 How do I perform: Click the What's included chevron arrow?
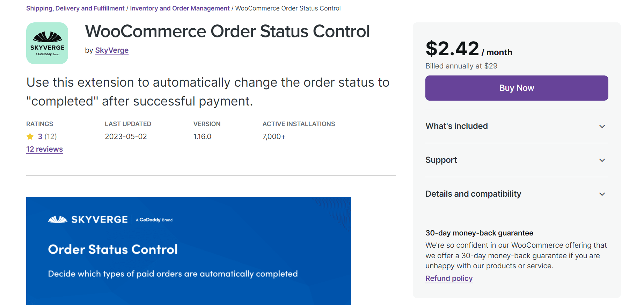602,126
